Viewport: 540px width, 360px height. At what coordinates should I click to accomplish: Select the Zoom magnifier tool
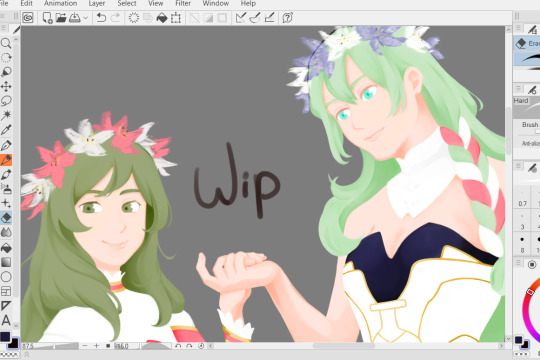tap(6, 43)
